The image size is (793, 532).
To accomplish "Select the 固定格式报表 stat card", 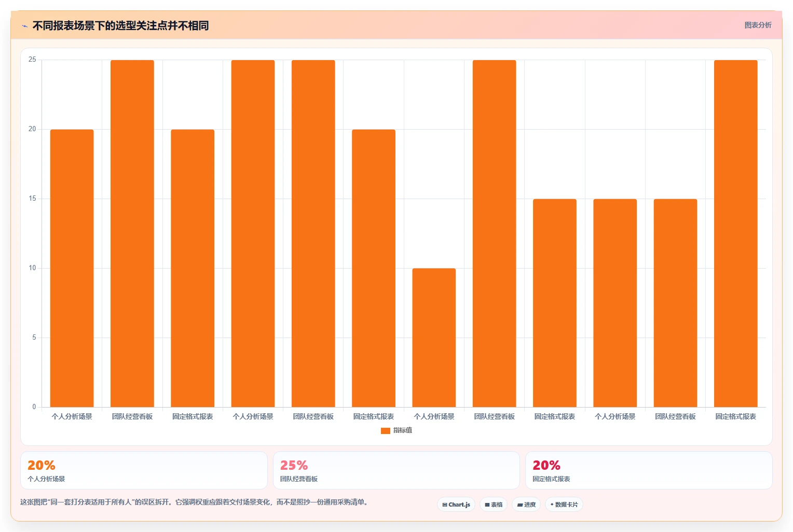I will (649, 470).
